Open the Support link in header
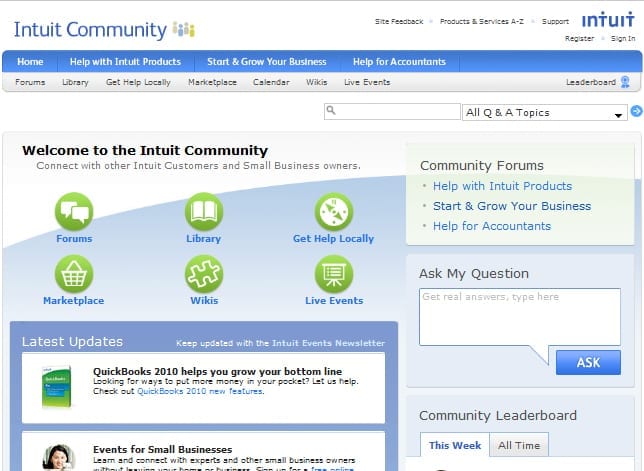 pos(555,21)
